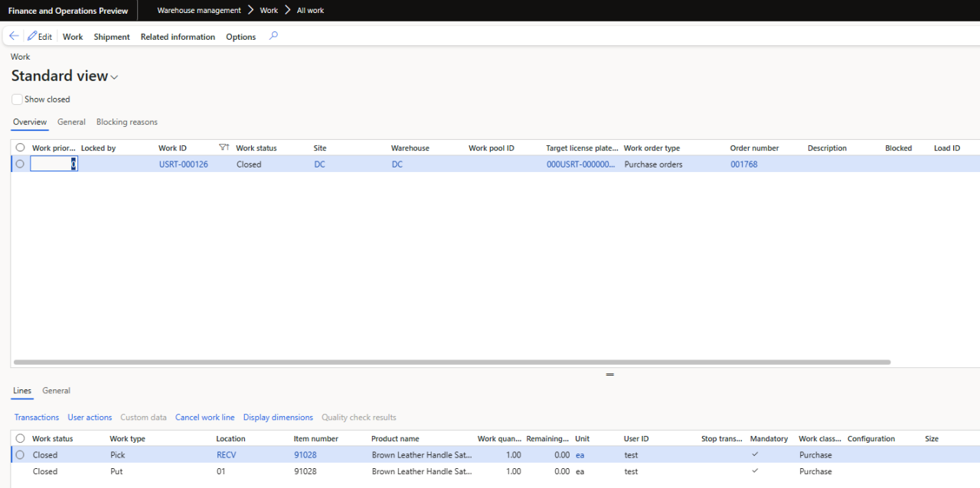
Task: Open the Display dimensions link
Action: pos(278,417)
